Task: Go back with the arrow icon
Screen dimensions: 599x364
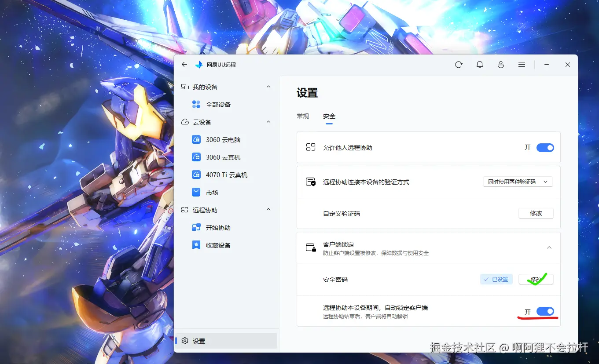Action: click(184, 65)
